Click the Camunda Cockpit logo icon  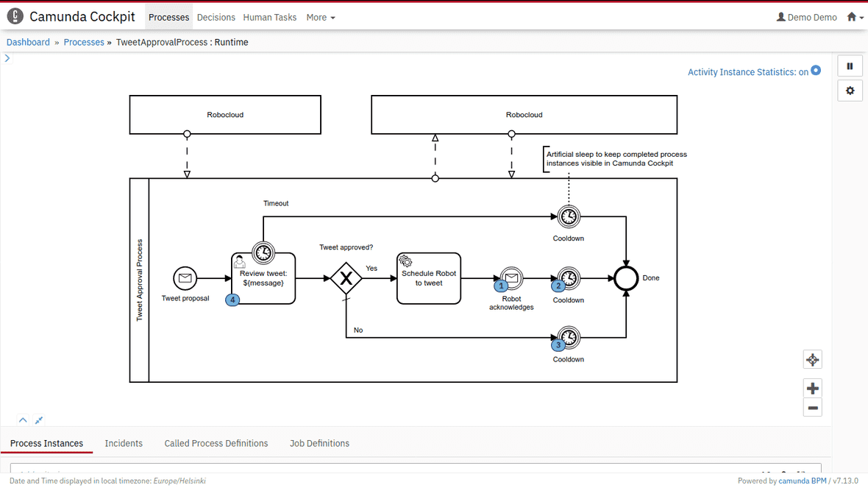(x=15, y=15)
